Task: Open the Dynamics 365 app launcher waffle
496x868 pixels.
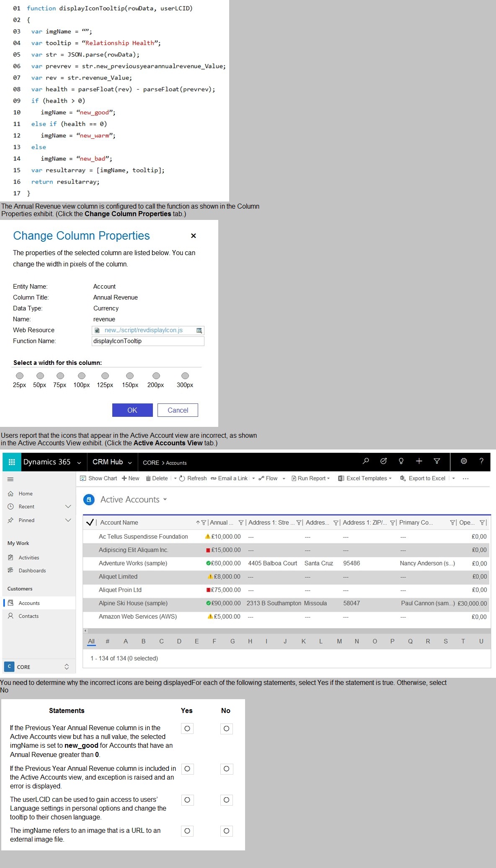Action: point(12,462)
